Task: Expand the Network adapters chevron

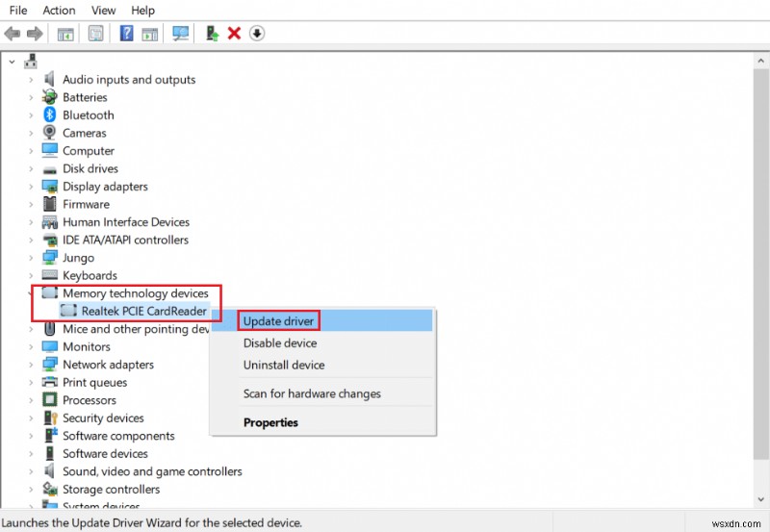Action: pyautogui.click(x=31, y=365)
